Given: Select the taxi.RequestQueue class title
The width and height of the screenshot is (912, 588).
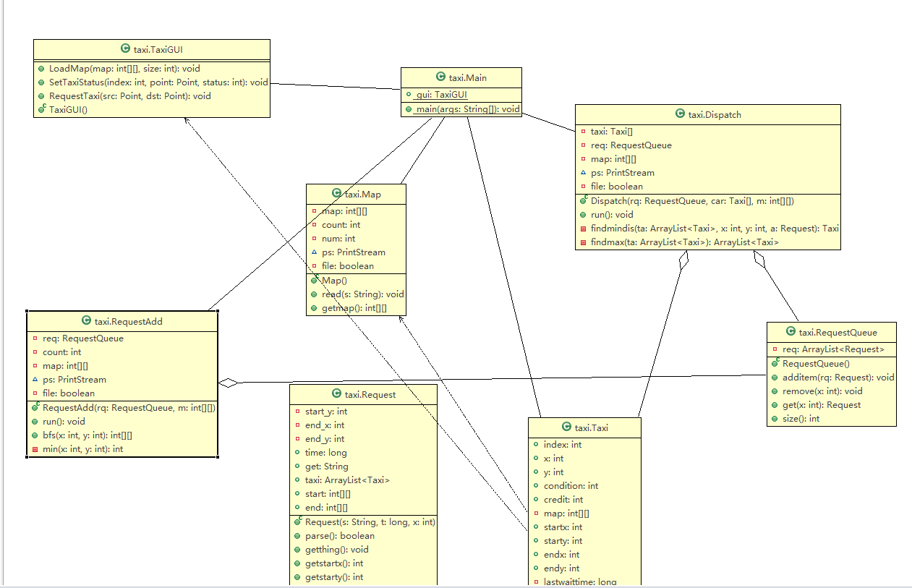Looking at the screenshot, I should 838,333.
